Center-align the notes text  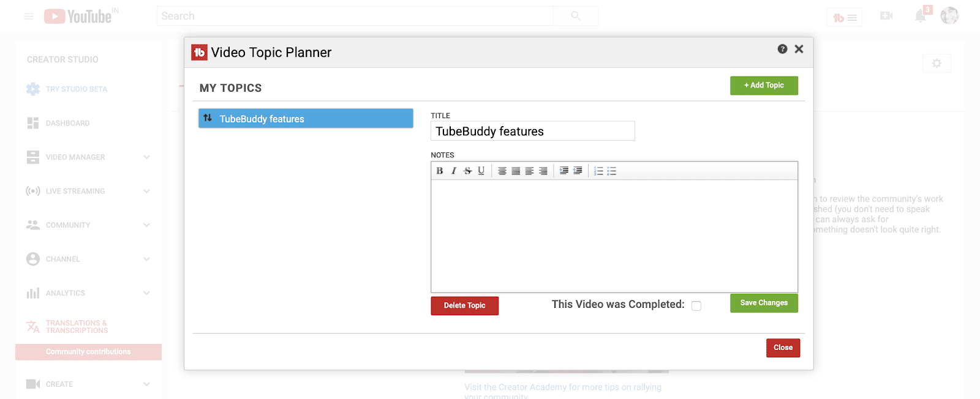(502, 171)
